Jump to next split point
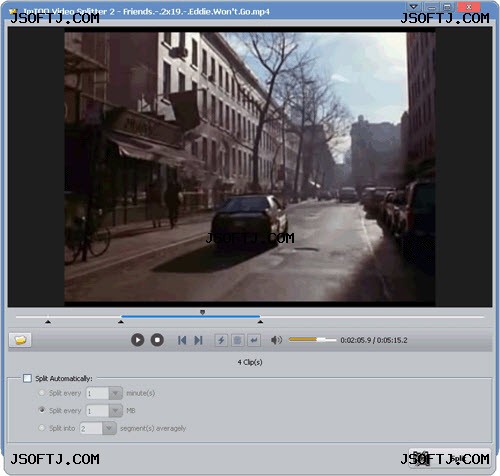 [x=198, y=340]
